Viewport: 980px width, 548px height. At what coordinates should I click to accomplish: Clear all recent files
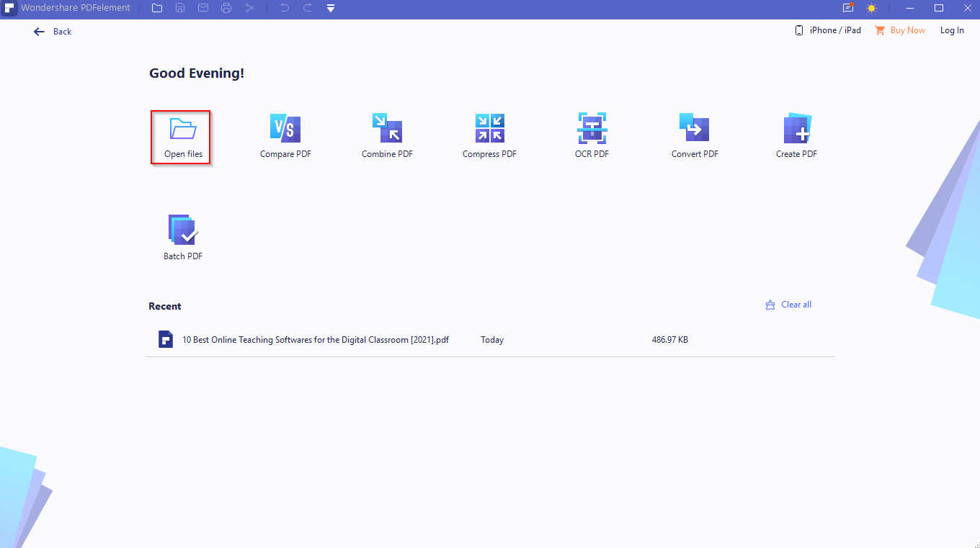(788, 305)
